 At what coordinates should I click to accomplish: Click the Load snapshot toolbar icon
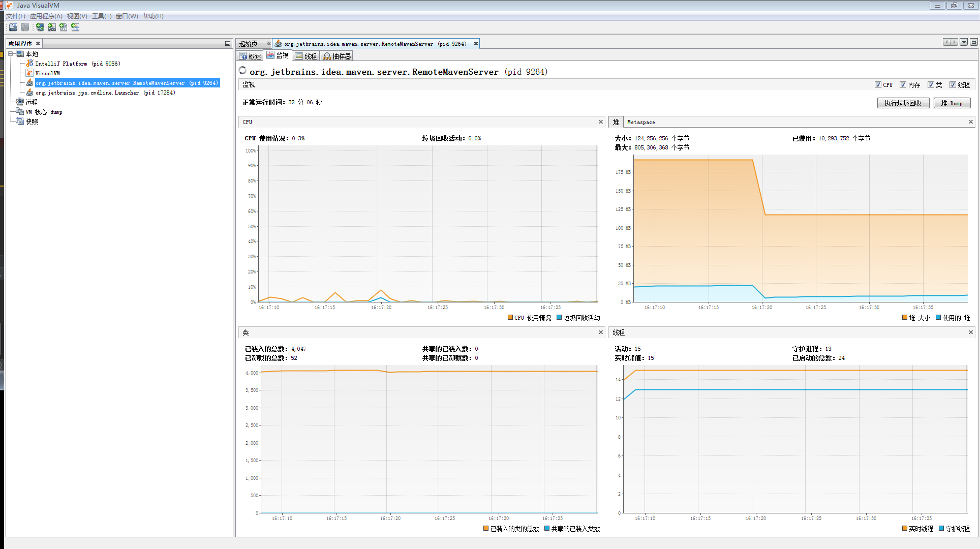click(x=13, y=27)
